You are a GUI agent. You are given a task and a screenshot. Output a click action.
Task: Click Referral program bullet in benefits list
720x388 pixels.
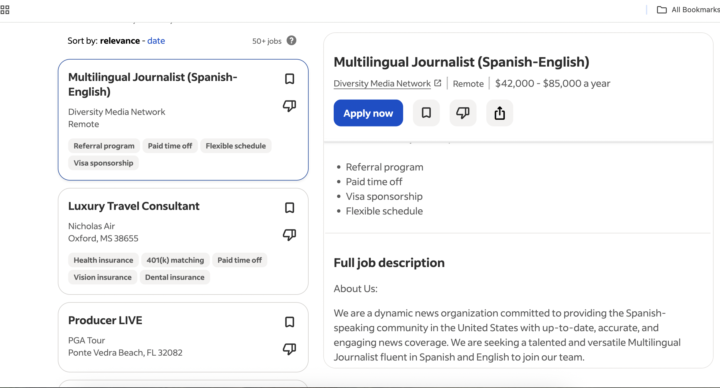tap(384, 167)
